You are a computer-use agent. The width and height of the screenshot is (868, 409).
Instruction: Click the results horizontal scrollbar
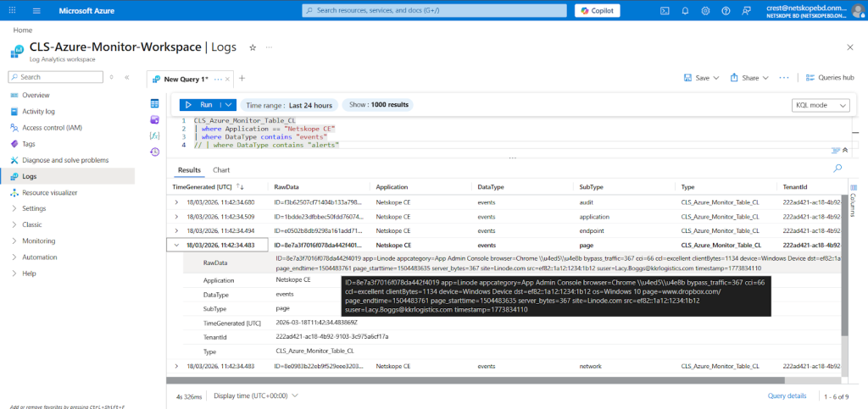[476, 380]
